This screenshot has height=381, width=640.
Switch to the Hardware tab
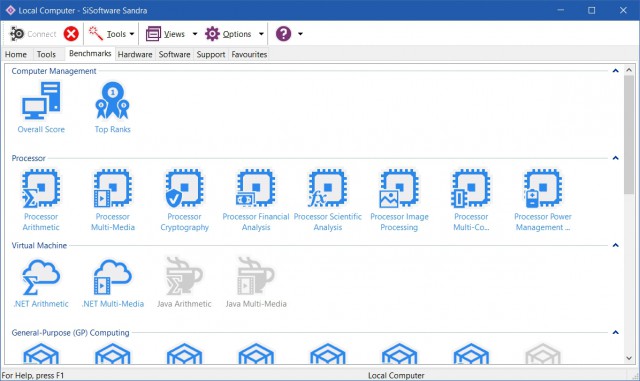click(135, 54)
